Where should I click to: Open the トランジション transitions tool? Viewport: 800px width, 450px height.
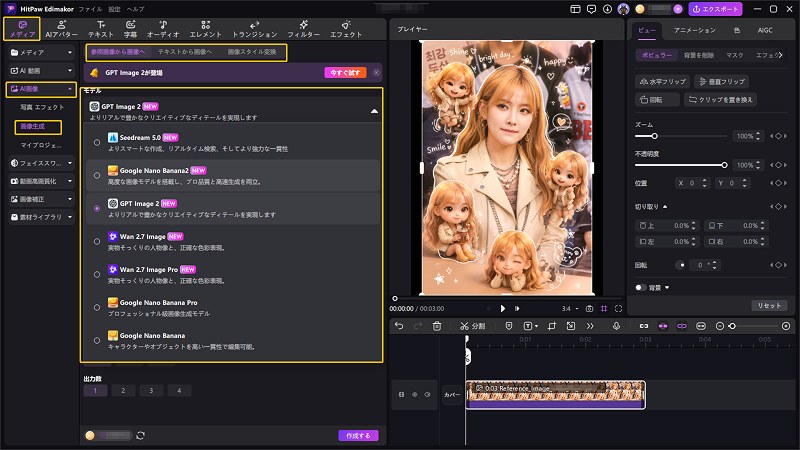[255, 29]
